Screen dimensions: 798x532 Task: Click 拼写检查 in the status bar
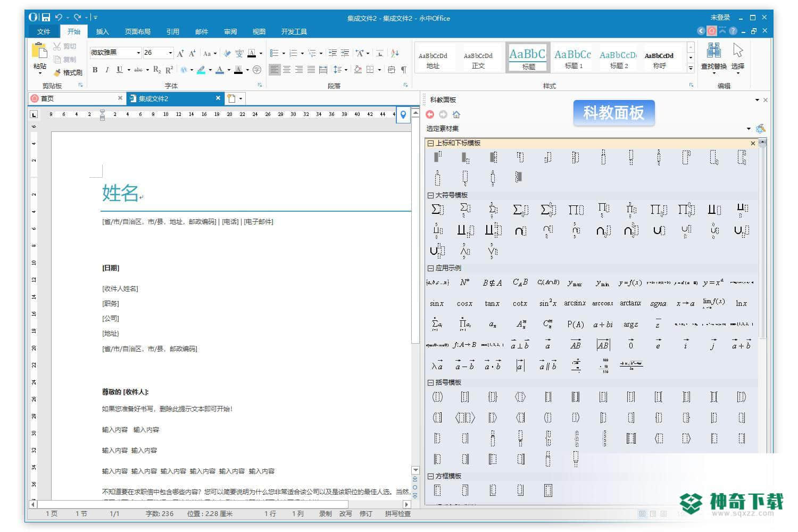click(397, 514)
